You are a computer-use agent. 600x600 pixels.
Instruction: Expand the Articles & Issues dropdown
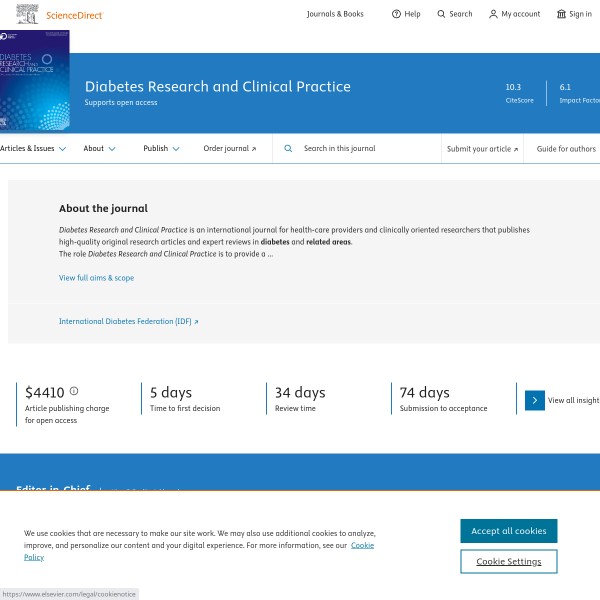point(32,148)
